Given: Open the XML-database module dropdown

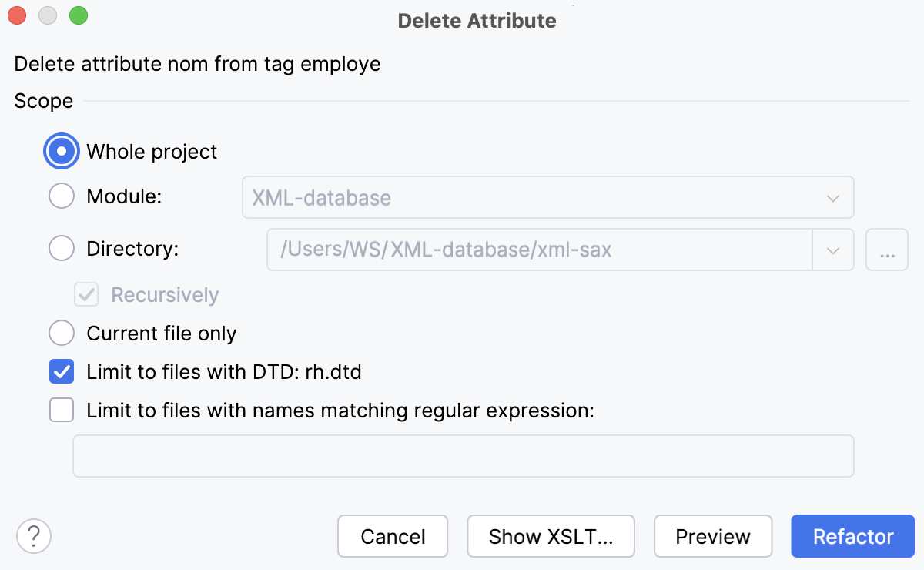Looking at the screenshot, I should tap(548, 197).
